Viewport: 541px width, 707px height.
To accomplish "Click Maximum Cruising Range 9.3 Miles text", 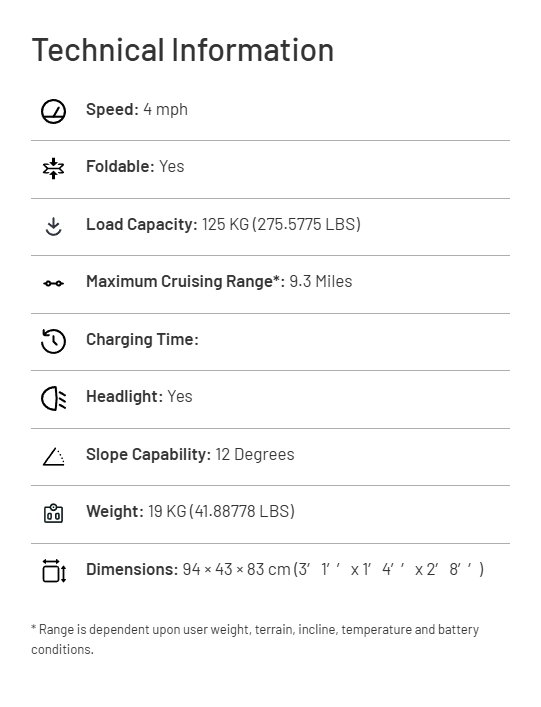I will click(219, 281).
